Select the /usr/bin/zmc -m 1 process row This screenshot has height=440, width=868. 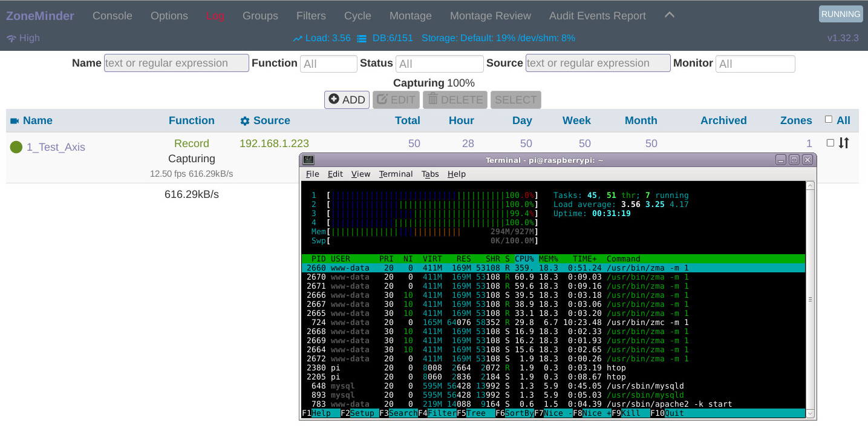(553, 322)
